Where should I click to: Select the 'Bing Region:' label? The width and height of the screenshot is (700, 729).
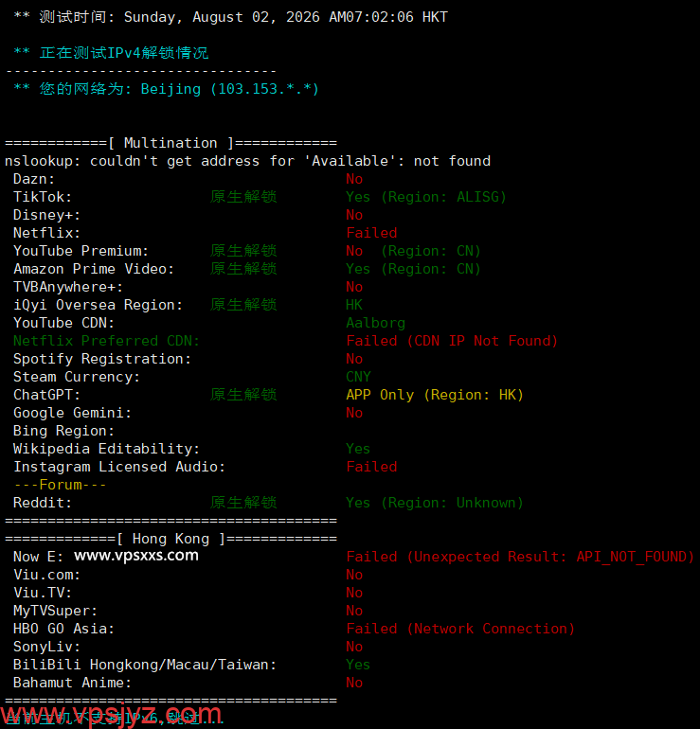pyautogui.click(x=63, y=431)
